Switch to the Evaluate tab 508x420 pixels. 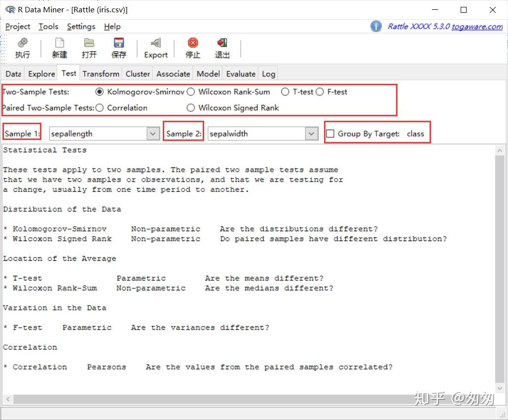tap(241, 74)
